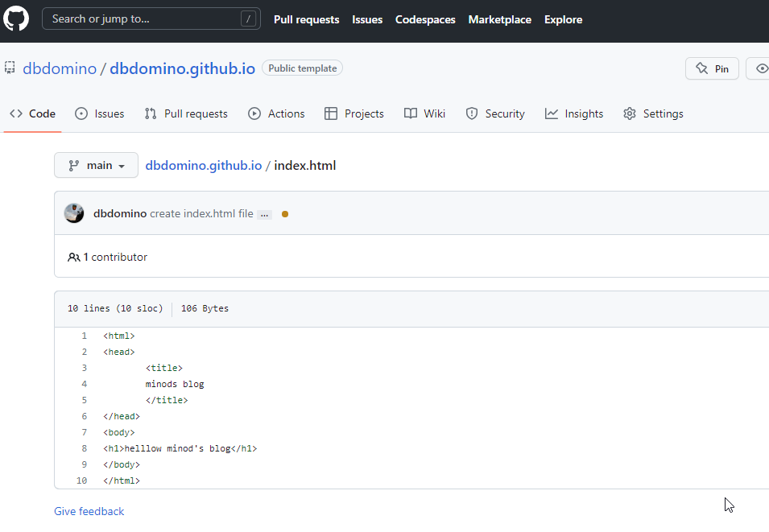Click the git branch icon beside main
The height and width of the screenshot is (532, 769).
tap(74, 166)
